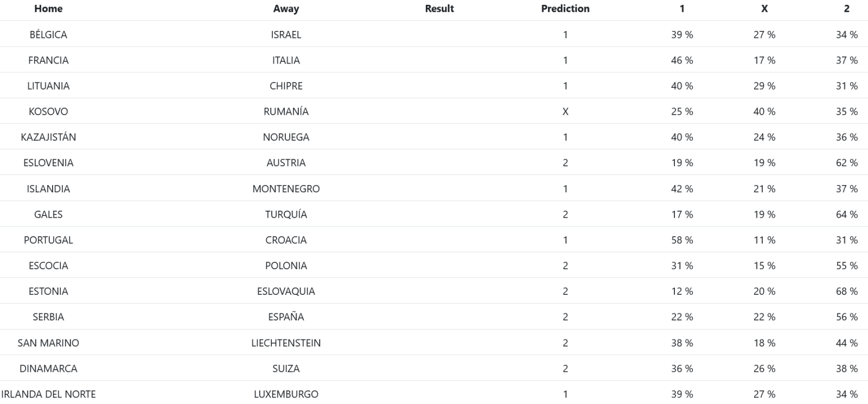Select IRLANDA DEL NORTE home team
The image size is (868, 404).
pyautogui.click(x=48, y=394)
